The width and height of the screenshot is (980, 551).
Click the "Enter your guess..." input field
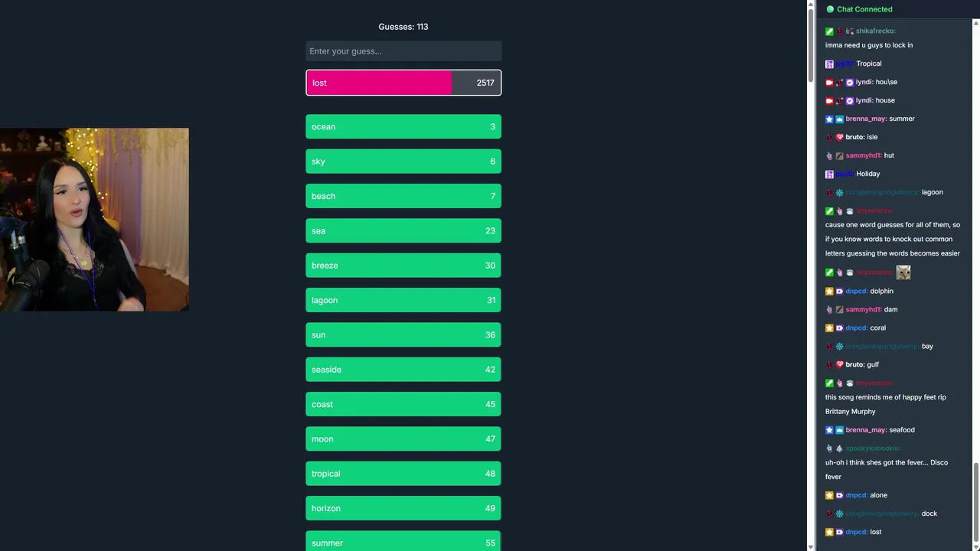[x=403, y=51]
